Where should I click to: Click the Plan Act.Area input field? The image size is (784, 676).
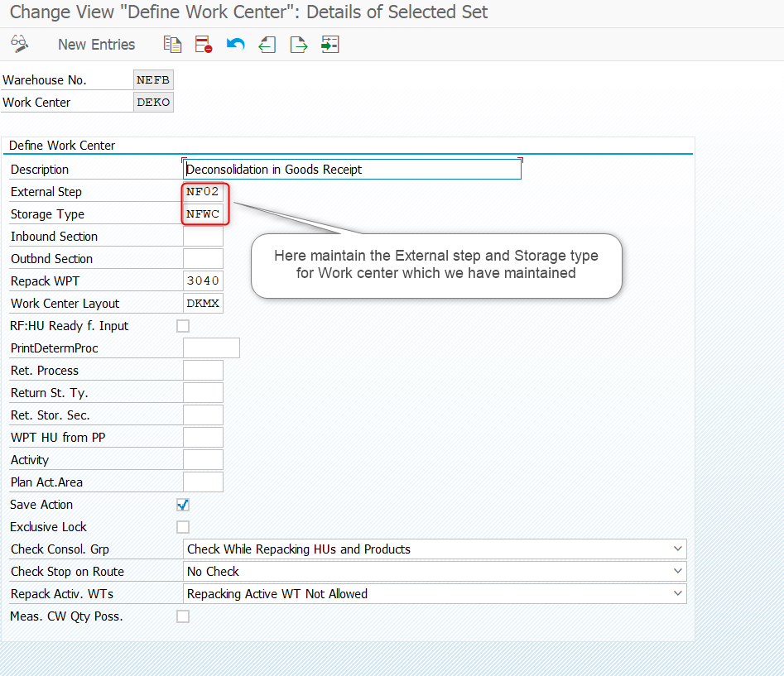(203, 482)
